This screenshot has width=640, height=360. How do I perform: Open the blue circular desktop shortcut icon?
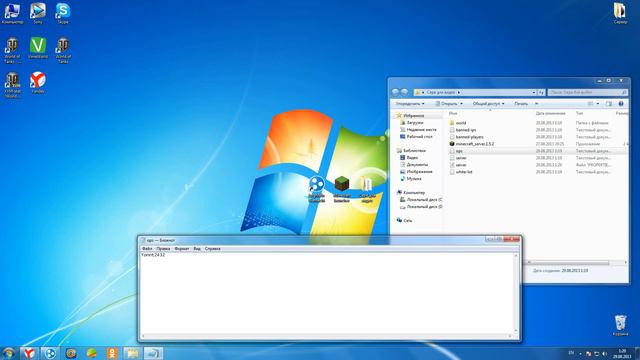pyautogui.click(x=316, y=189)
